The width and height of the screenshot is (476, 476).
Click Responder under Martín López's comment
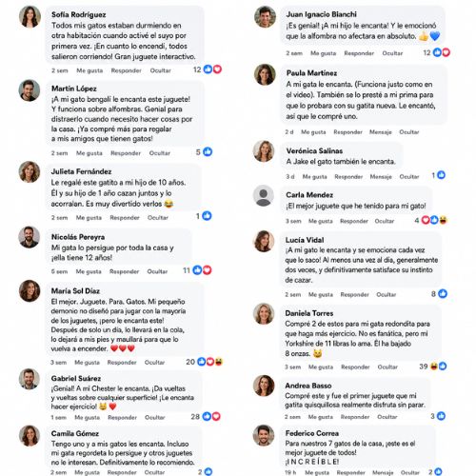pos(126,153)
